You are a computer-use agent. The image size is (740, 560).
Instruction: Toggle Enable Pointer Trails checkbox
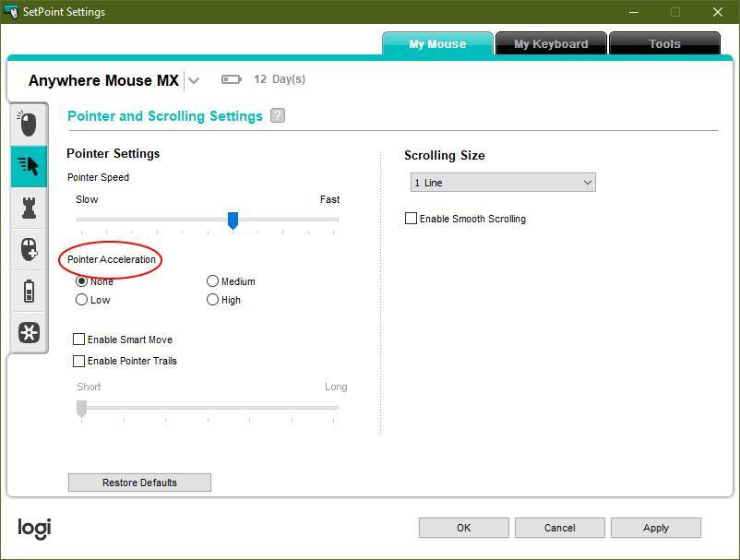[79, 361]
